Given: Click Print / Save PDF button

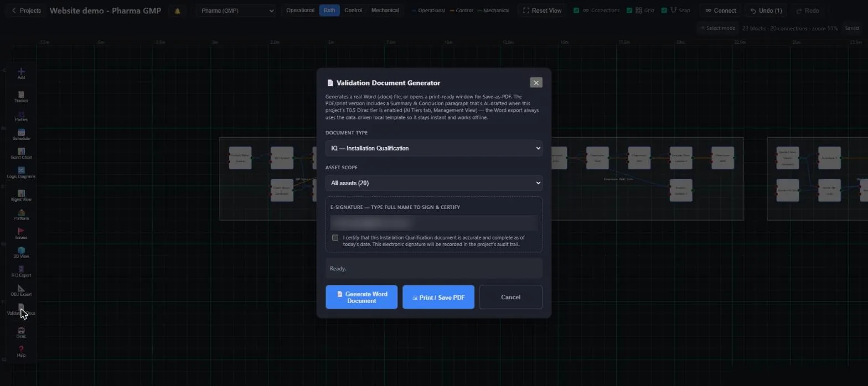Looking at the screenshot, I should (x=438, y=297).
